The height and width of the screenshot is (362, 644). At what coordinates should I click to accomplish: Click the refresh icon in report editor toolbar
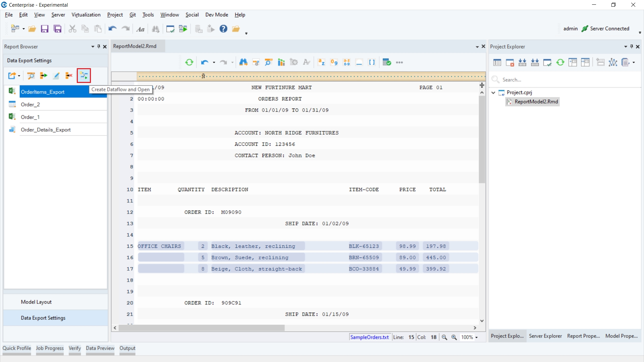coord(189,62)
